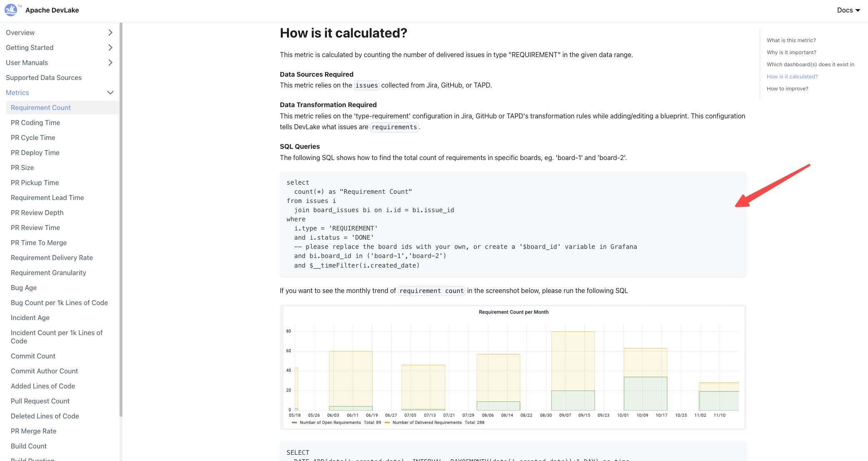Open the PR Coding Time metric

click(x=35, y=123)
